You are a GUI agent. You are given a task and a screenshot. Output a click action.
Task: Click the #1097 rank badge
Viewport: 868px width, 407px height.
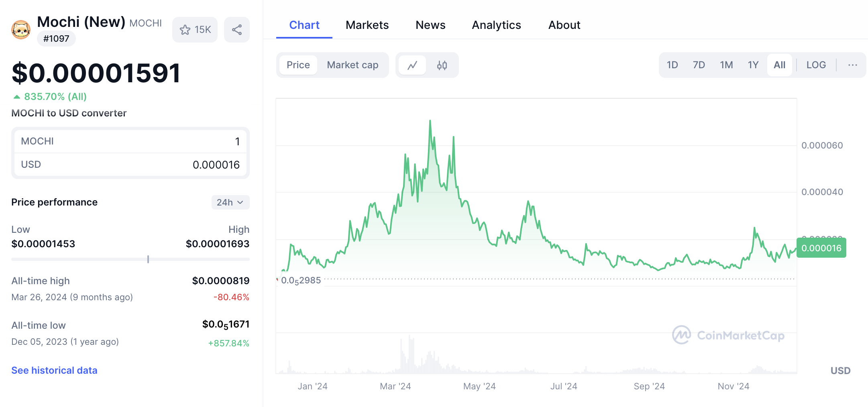click(x=56, y=39)
